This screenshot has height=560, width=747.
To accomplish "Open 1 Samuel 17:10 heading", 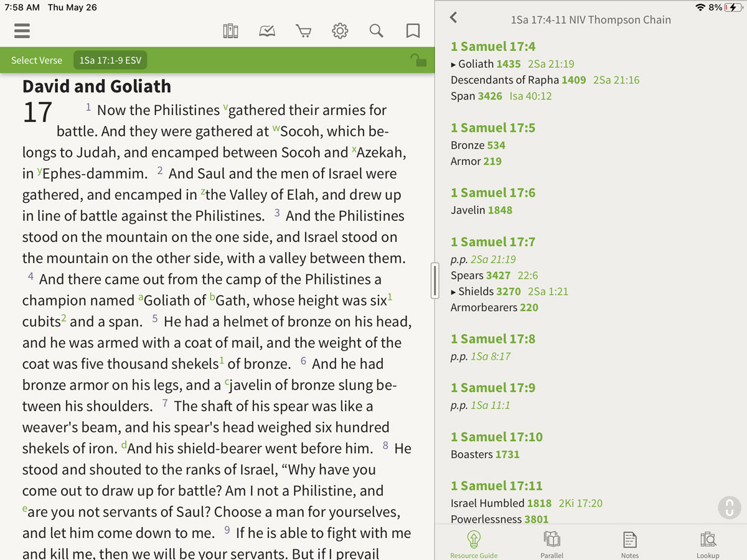I will coord(497,437).
